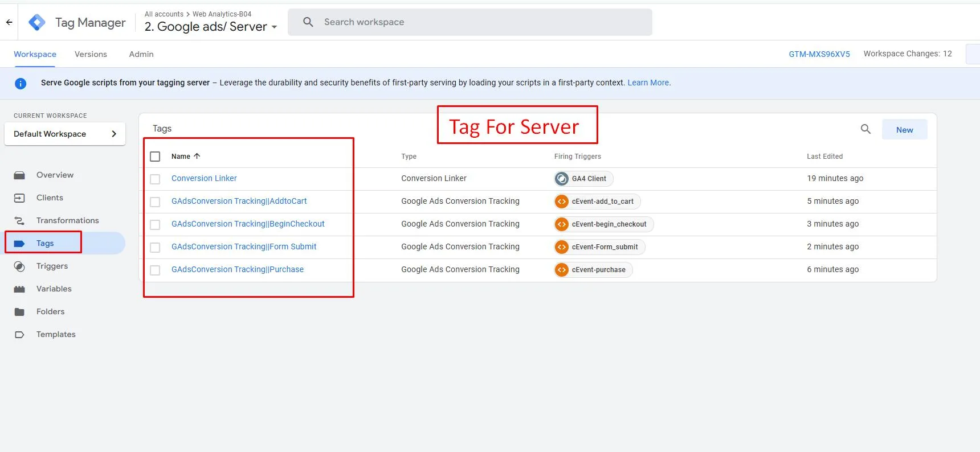Click the GA4 Client trigger icon
Image resolution: width=980 pixels, height=452 pixels.
pos(562,179)
